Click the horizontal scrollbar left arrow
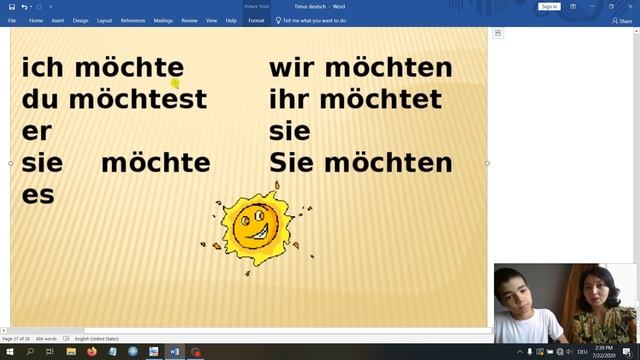 click(x=3, y=330)
